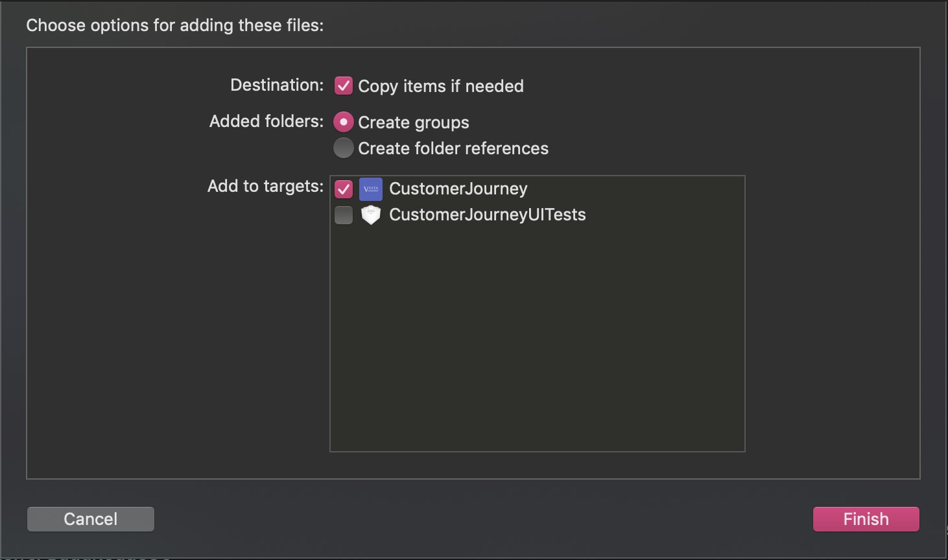
Task: Enable the CustomerJourneyUITests target checkbox
Action: point(344,215)
